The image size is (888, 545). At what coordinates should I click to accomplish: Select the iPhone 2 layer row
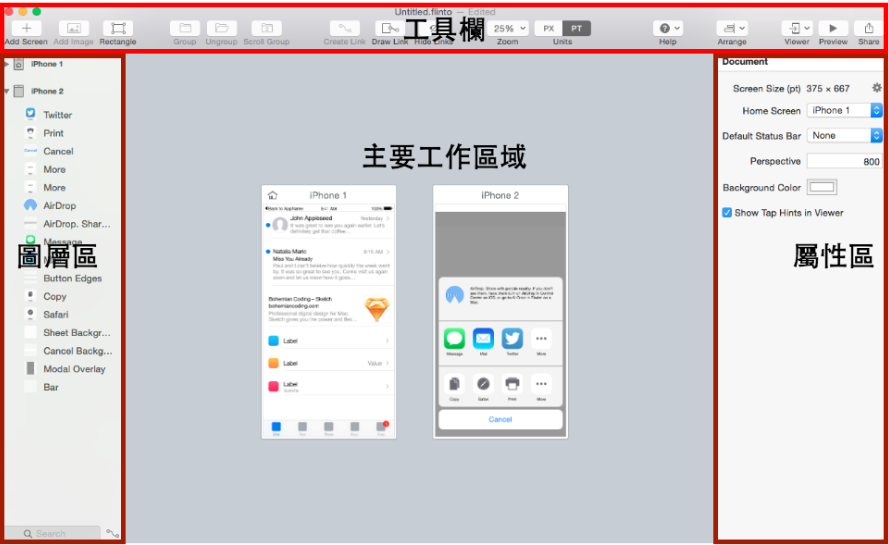point(62,91)
